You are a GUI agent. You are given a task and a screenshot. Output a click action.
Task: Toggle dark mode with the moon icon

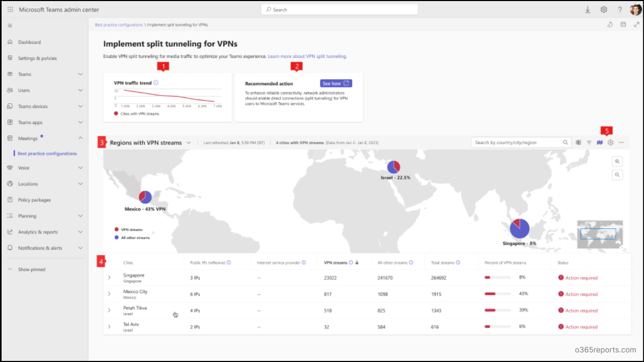click(x=610, y=25)
